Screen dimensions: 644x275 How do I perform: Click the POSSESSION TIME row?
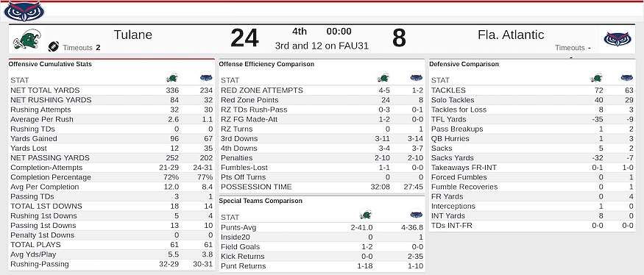[322, 187]
